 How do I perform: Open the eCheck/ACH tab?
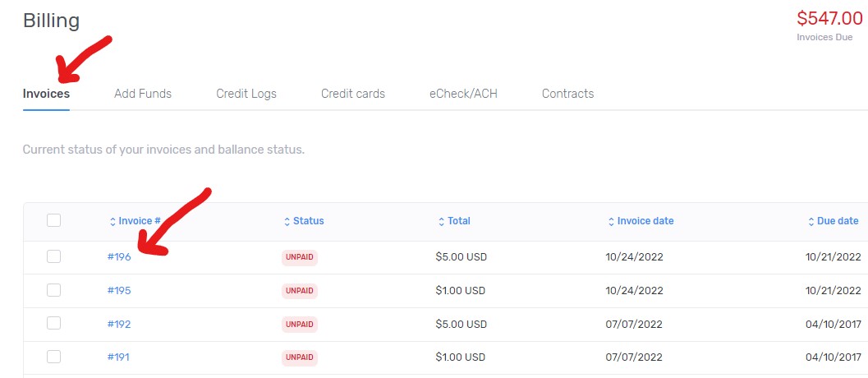pyautogui.click(x=463, y=94)
